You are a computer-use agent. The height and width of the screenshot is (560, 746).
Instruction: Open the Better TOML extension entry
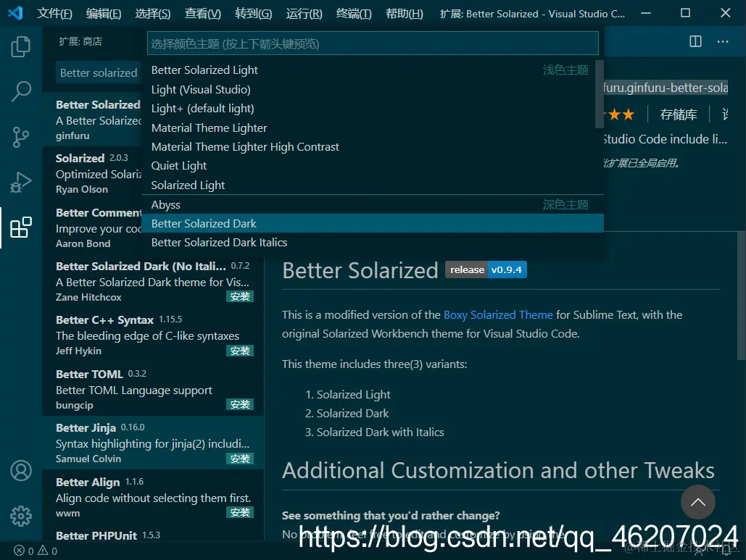[153, 389]
